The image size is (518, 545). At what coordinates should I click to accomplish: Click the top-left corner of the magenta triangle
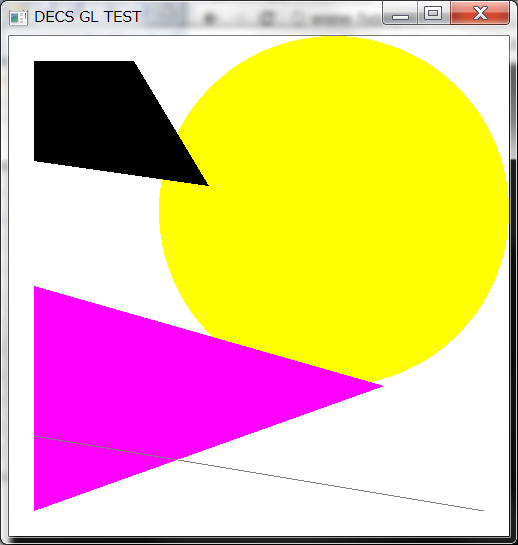[x=35, y=287]
